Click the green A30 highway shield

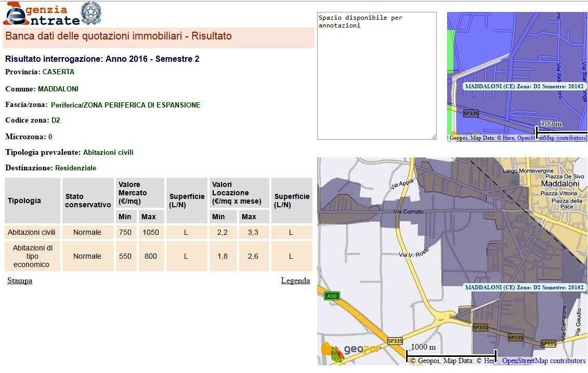[x=331, y=296]
